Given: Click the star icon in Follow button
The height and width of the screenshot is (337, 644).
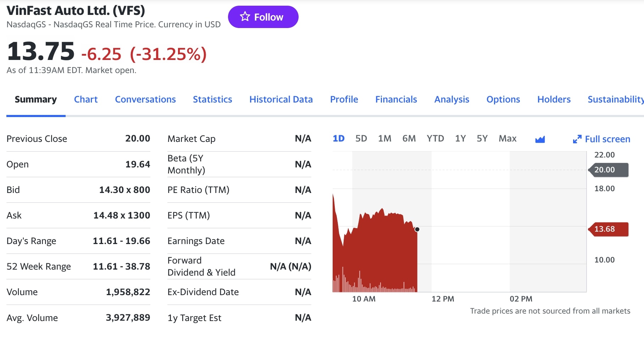Looking at the screenshot, I should [245, 16].
